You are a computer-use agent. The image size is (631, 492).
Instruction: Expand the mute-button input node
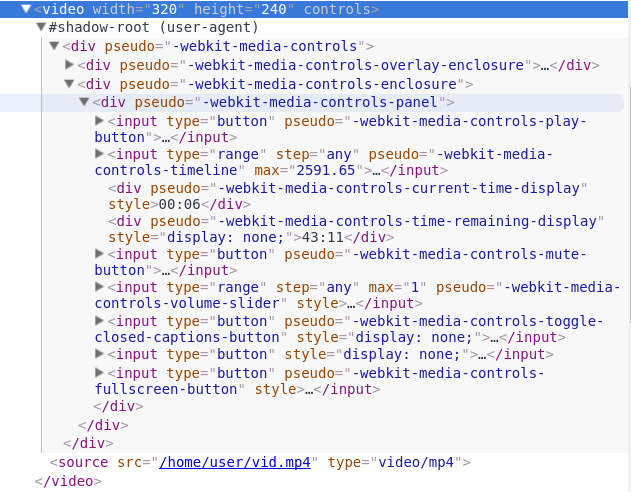pos(99,254)
